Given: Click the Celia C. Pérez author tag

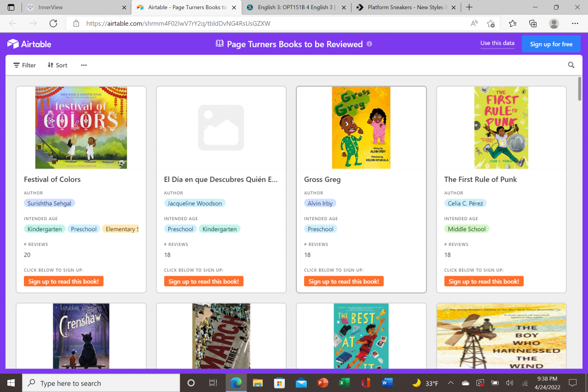Looking at the screenshot, I should [x=465, y=203].
